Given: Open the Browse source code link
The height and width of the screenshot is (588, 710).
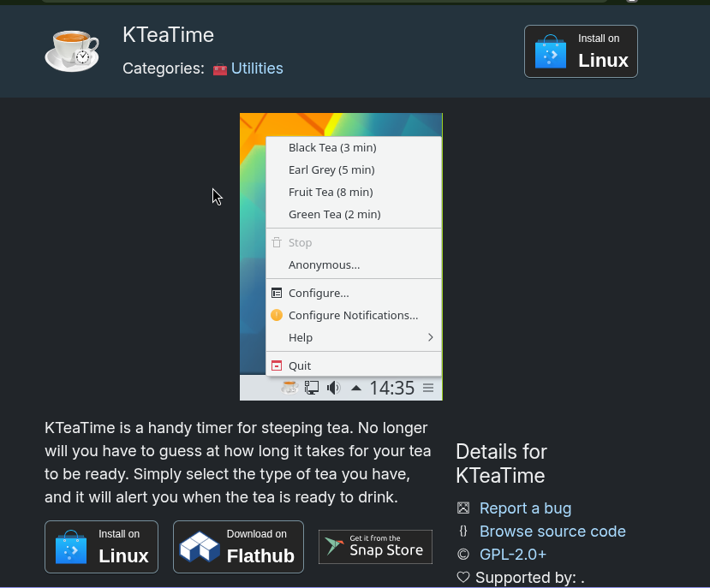Looking at the screenshot, I should pyautogui.click(x=552, y=532).
